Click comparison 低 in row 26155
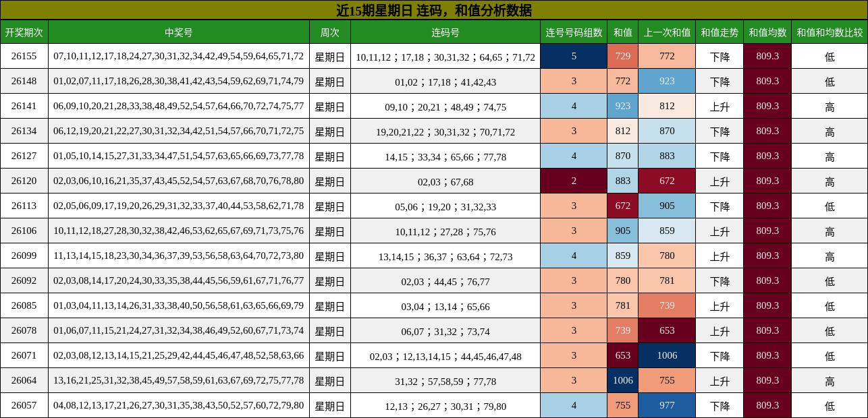Screen dimensions: 868x418 tap(830, 57)
